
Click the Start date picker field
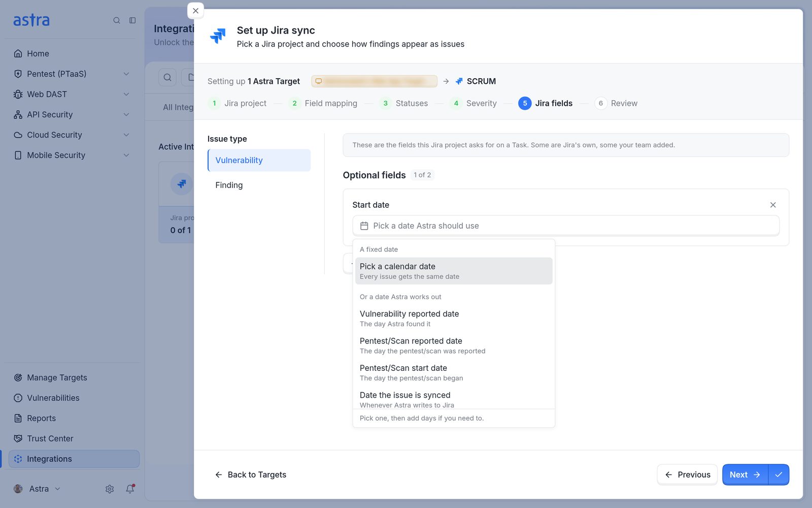[566, 226]
